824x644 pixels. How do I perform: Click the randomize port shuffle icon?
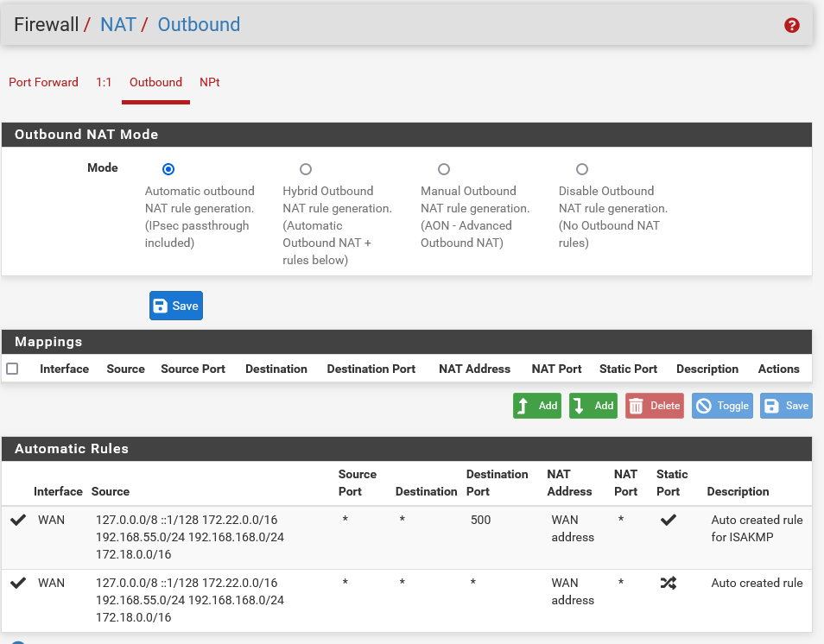pyautogui.click(x=668, y=583)
